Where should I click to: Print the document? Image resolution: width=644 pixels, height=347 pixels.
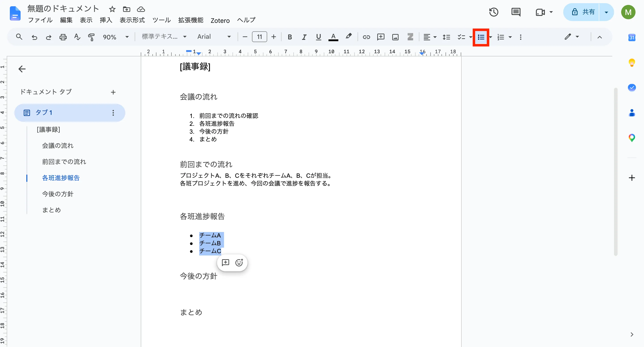[63, 37]
